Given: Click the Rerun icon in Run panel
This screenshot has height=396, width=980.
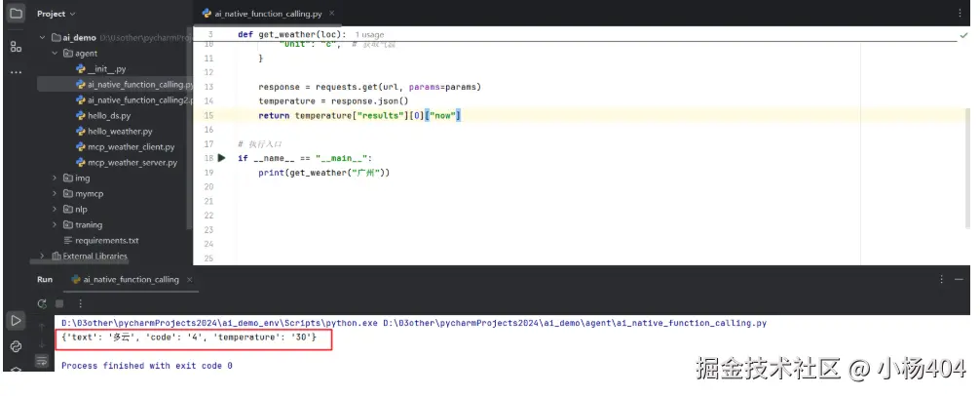Looking at the screenshot, I should tap(42, 304).
